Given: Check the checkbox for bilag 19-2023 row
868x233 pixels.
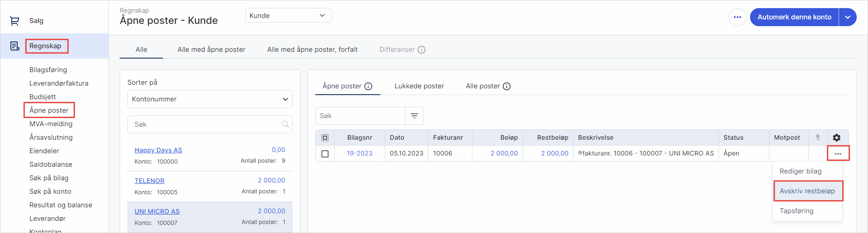Looking at the screenshot, I should 325,154.
